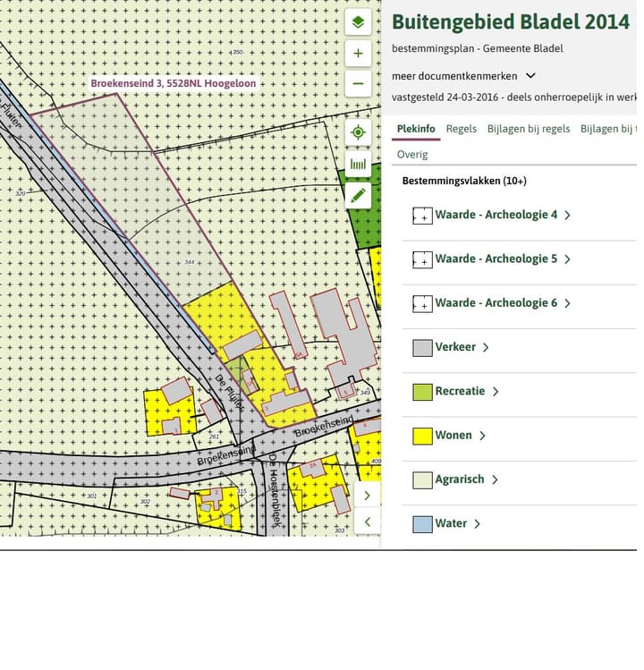Switch to the Regels tab
Viewport: 644px width, 670px height.
pyautogui.click(x=462, y=129)
